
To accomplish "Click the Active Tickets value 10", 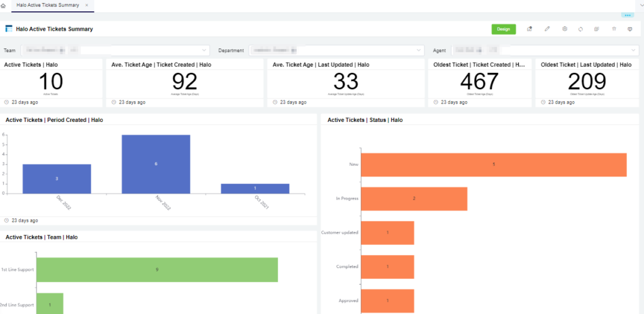I will 51,82.
